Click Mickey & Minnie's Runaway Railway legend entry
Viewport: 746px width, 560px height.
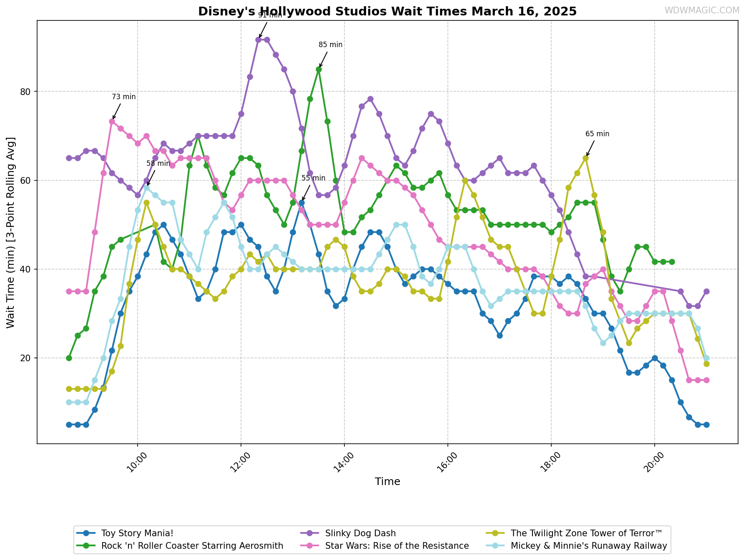[x=577, y=546]
